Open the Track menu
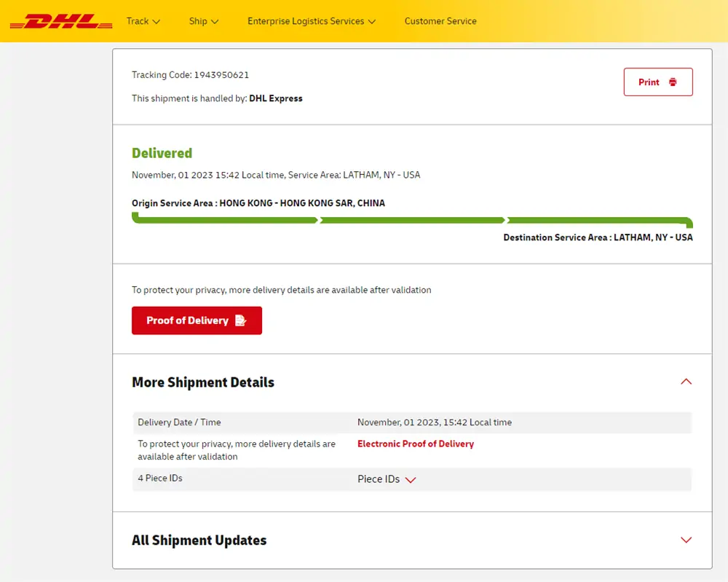Viewport: 728px width, 582px height. 143,21
